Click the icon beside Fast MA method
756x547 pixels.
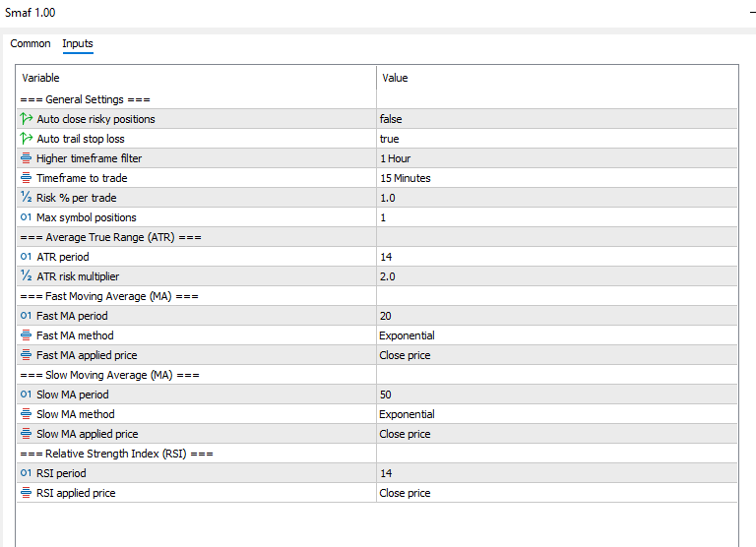26,335
